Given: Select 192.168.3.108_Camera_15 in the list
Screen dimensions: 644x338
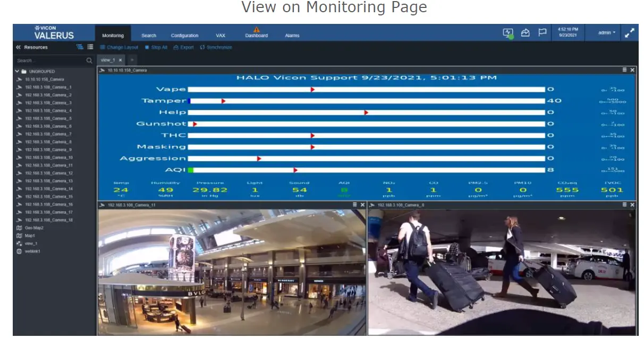Looking at the screenshot, I should point(49,196).
